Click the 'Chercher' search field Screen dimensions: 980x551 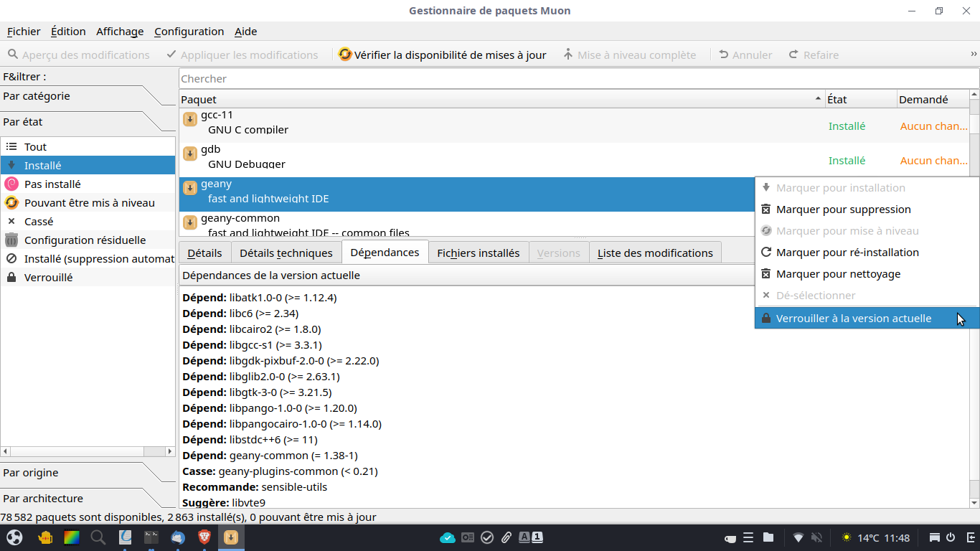[x=574, y=78]
